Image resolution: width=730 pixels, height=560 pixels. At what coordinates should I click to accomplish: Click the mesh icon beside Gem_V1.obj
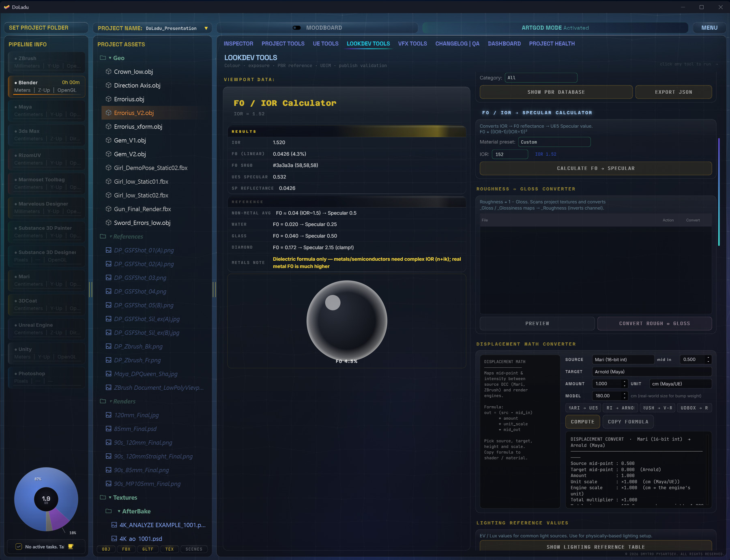[x=108, y=140]
